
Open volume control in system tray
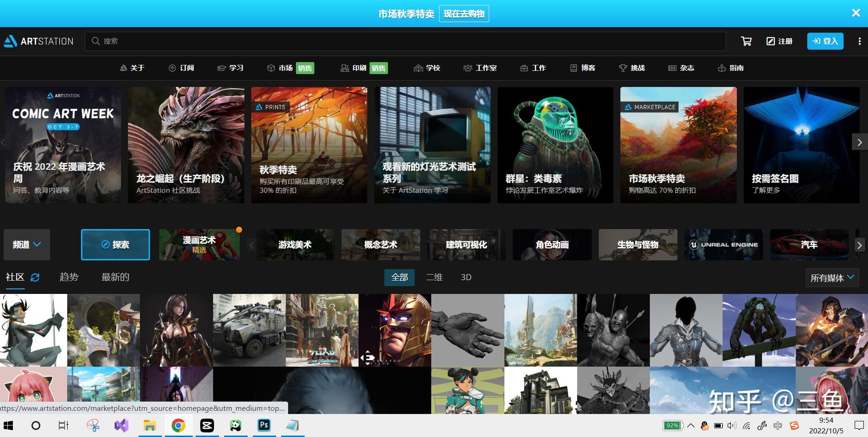(x=732, y=425)
